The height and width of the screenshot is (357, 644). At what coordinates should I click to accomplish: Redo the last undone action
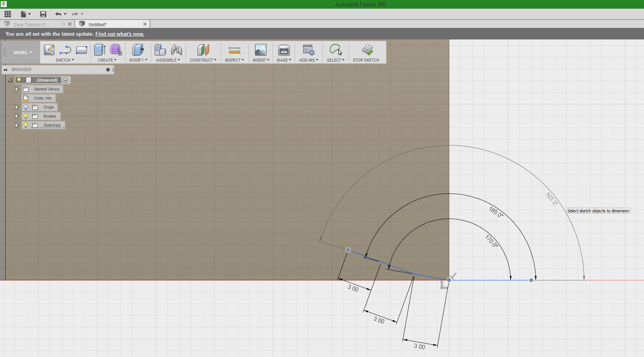coord(75,14)
